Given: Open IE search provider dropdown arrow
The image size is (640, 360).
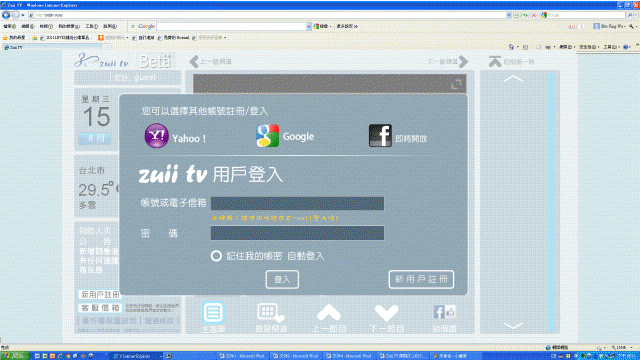Looking at the screenshot, I should click(x=636, y=15).
